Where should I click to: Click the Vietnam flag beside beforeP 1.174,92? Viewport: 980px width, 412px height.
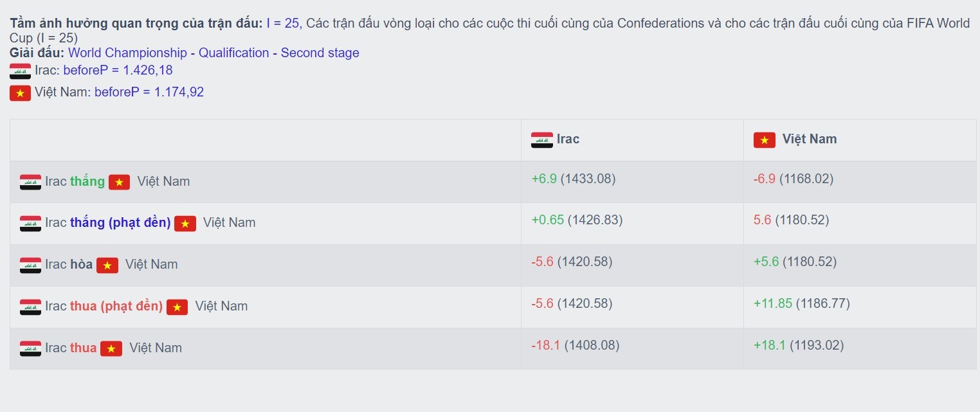click(x=20, y=93)
